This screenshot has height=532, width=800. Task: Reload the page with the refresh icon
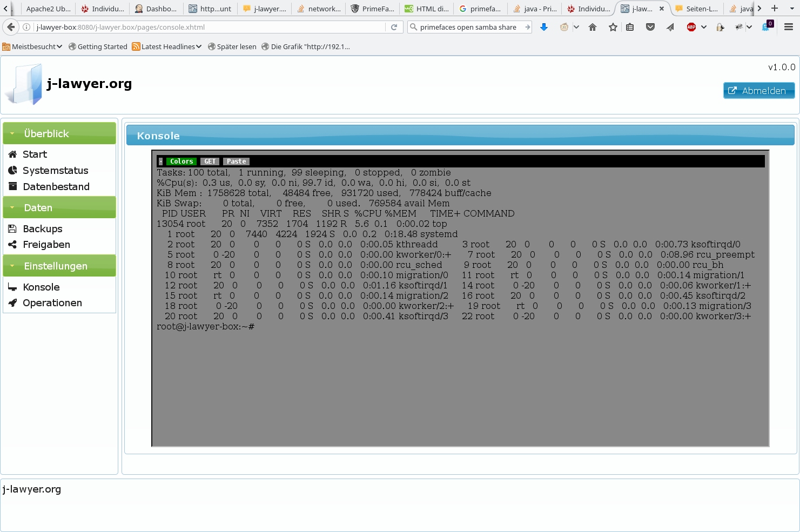pyautogui.click(x=394, y=27)
